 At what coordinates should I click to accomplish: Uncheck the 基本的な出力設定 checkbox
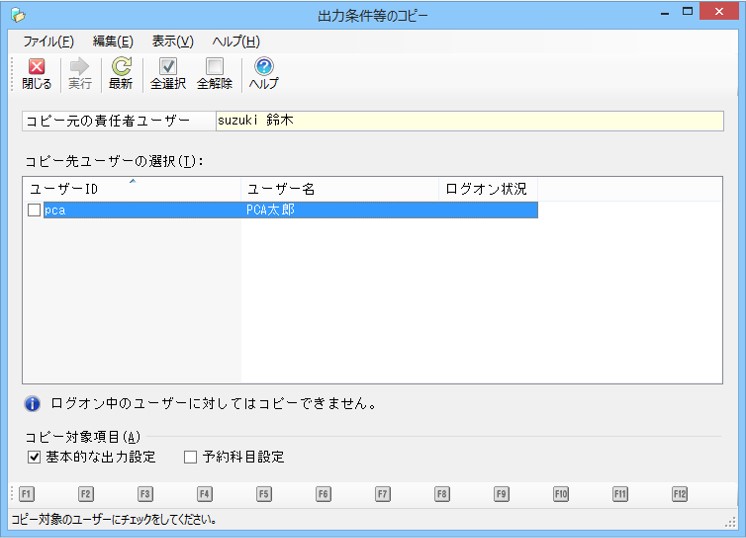(x=35, y=457)
